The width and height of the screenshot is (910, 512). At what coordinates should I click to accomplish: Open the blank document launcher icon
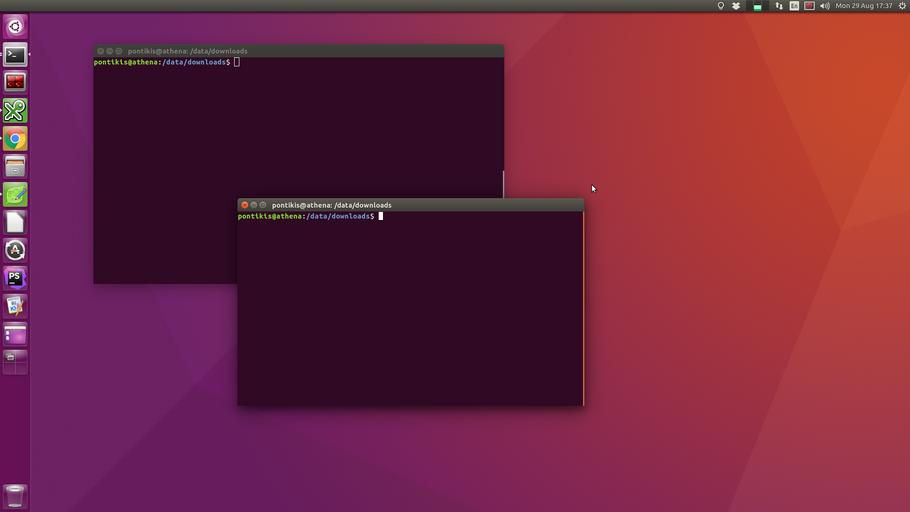(15, 222)
